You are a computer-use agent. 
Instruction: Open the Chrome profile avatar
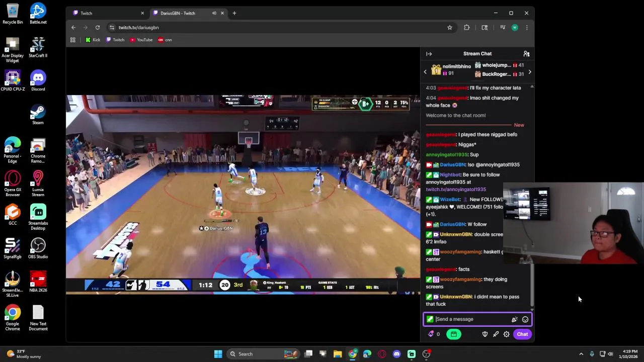coord(515,28)
